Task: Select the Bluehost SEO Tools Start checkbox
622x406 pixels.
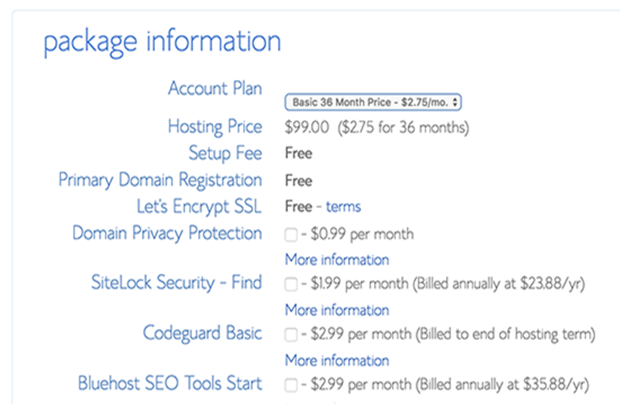Action: 291,385
